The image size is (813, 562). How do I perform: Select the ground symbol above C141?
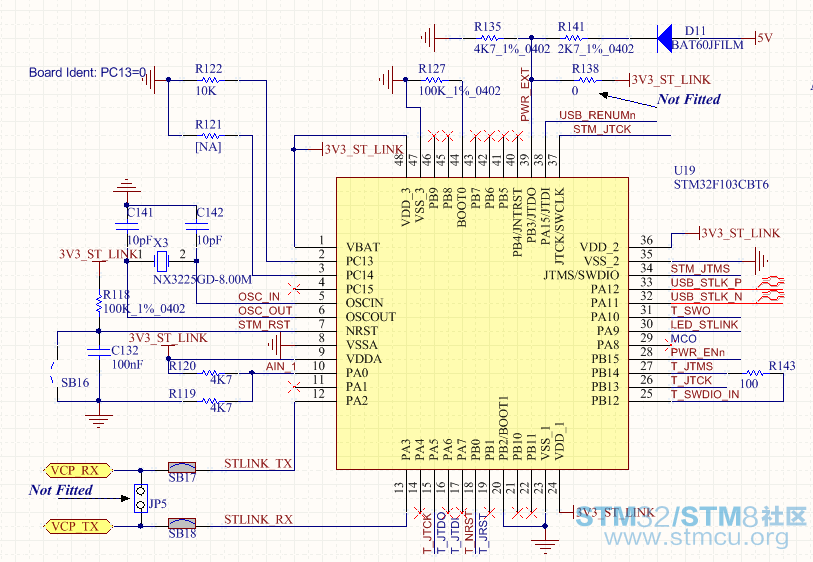(127, 186)
